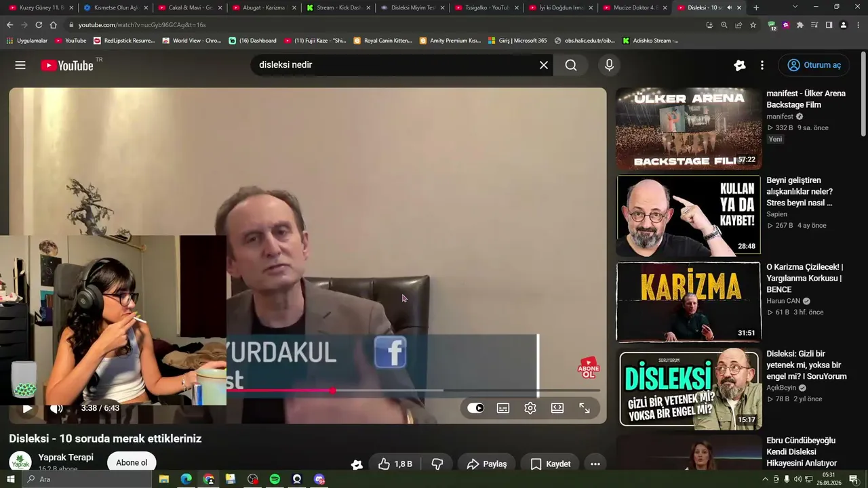Open the YouTube guide hamburger menu
This screenshot has width=868, height=488.
(x=20, y=65)
